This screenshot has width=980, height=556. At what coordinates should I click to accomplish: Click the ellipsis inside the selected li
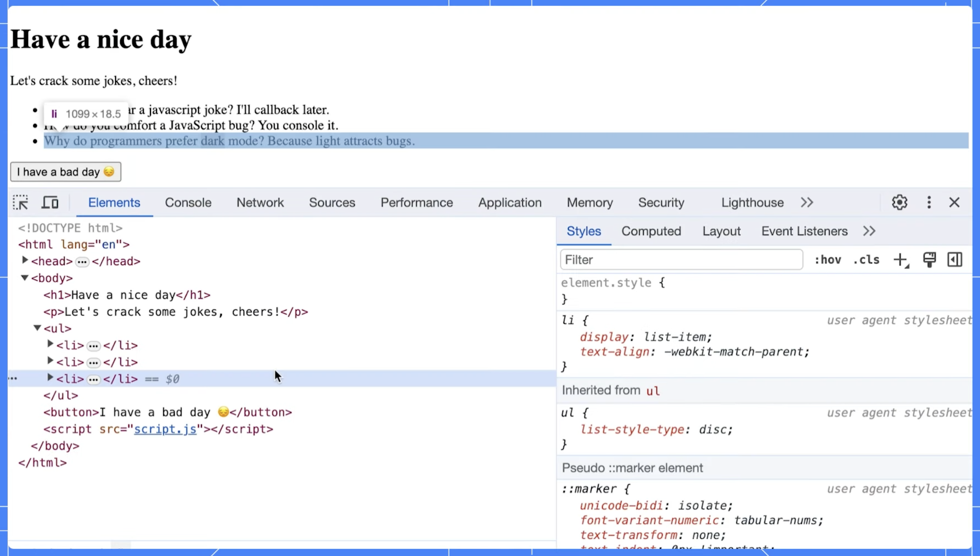tap(93, 380)
